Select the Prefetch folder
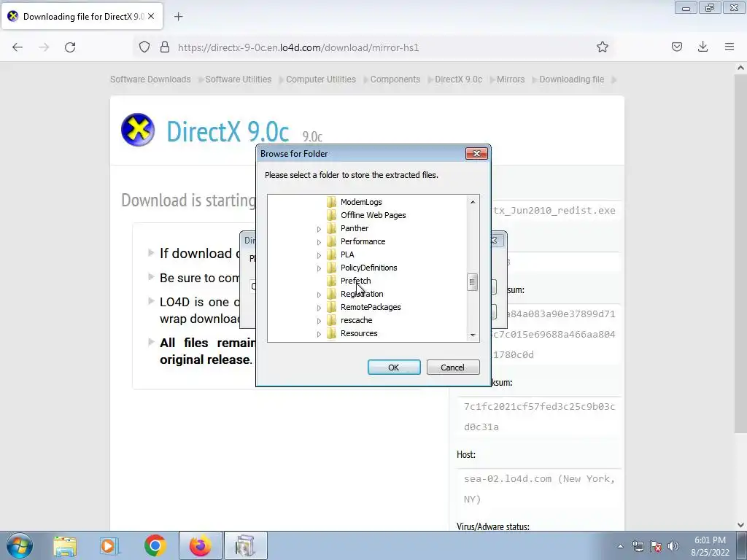This screenshot has height=560, width=747. click(355, 281)
